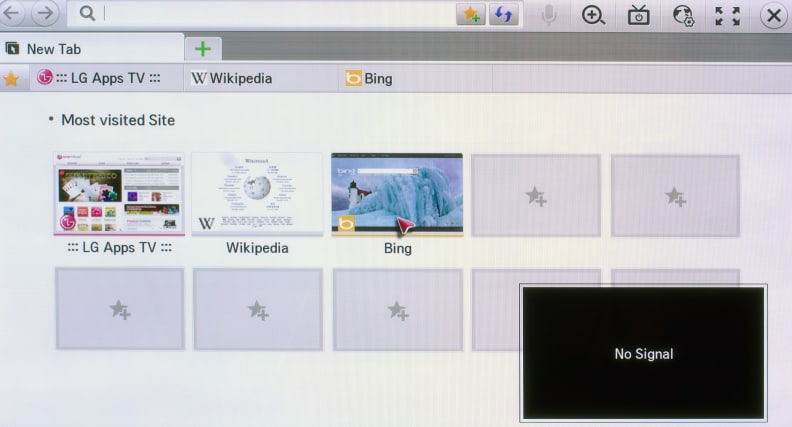The image size is (792, 427).
Task: Open the LG Apps TV site thumbnail
Action: pos(119,194)
